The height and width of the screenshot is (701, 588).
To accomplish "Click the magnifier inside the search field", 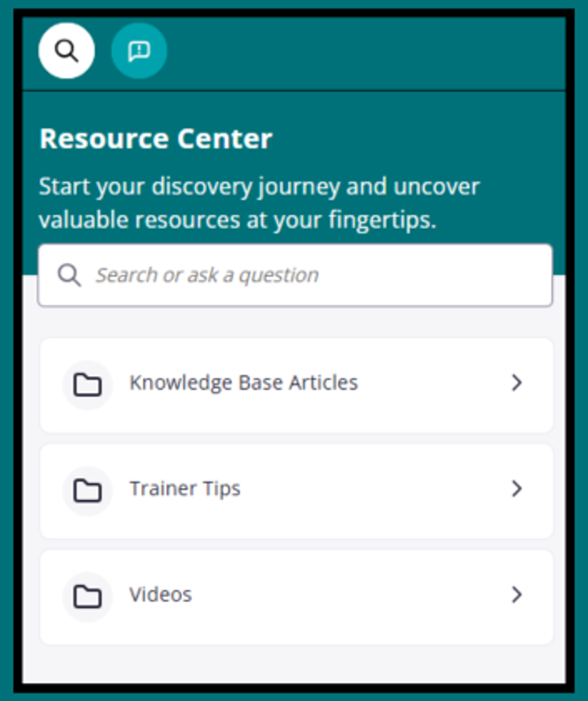I will (69, 275).
